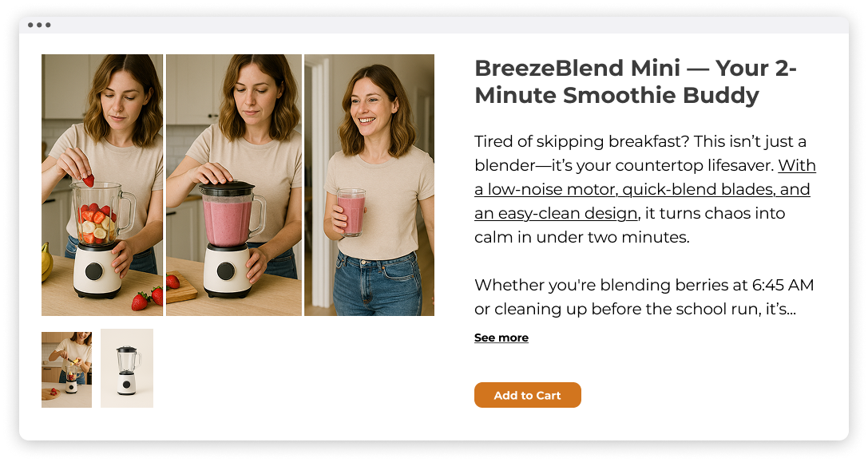Open the photo of woman adding a strawberry

coord(102,185)
